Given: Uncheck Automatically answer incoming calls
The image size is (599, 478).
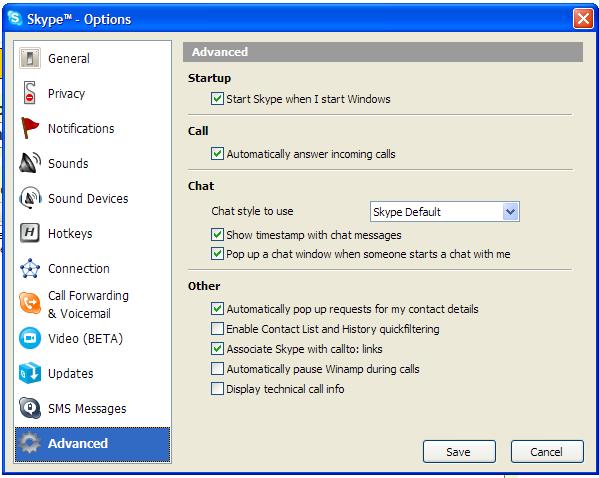Looking at the screenshot, I should (x=217, y=154).
